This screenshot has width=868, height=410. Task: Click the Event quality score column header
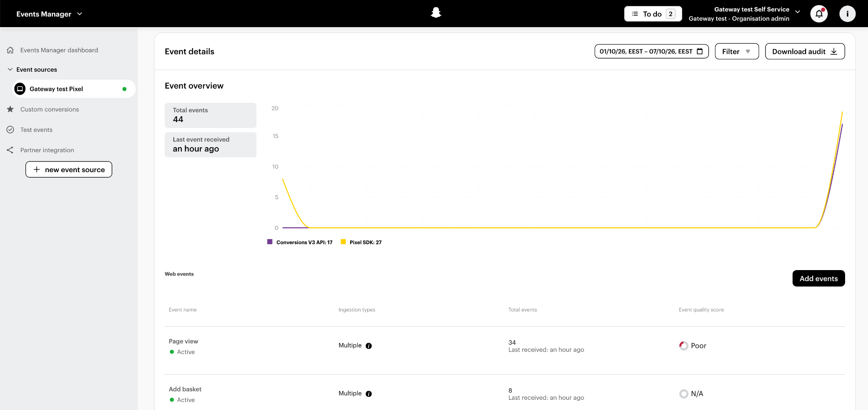click(x=701, y=310)
